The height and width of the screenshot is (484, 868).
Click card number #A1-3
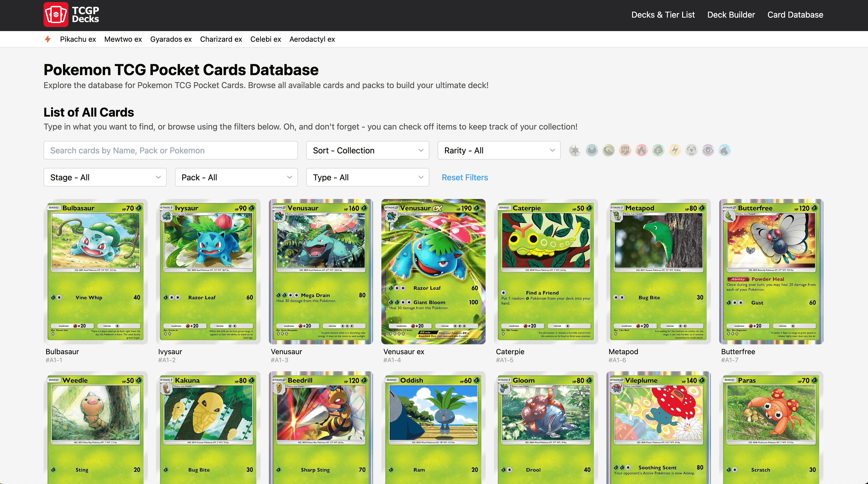click(280, 360)
